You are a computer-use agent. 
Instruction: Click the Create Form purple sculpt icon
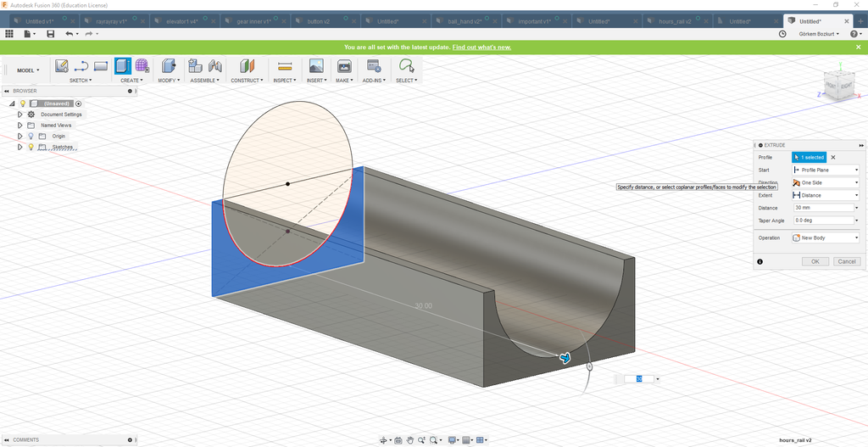pos(142,66)
